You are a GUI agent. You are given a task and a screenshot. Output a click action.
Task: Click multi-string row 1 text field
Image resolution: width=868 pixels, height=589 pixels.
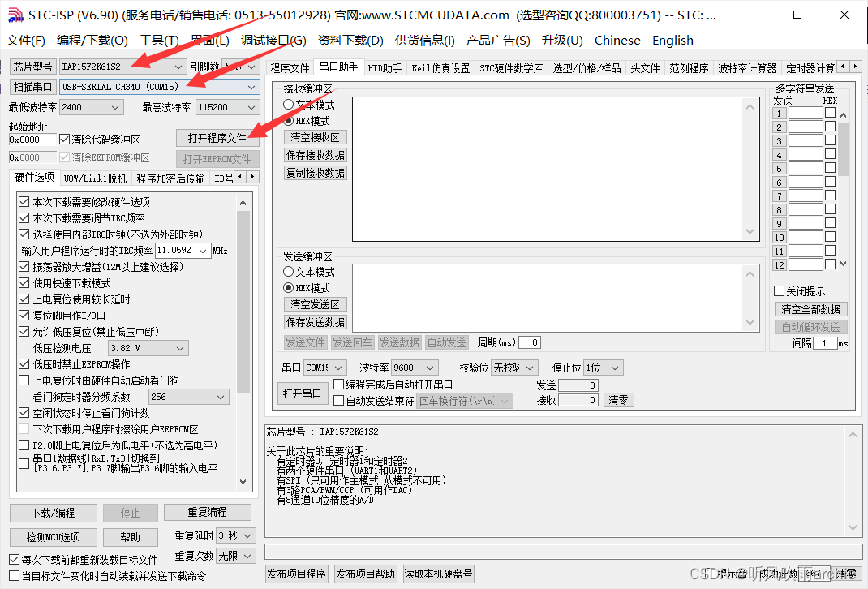coord(806,113)
